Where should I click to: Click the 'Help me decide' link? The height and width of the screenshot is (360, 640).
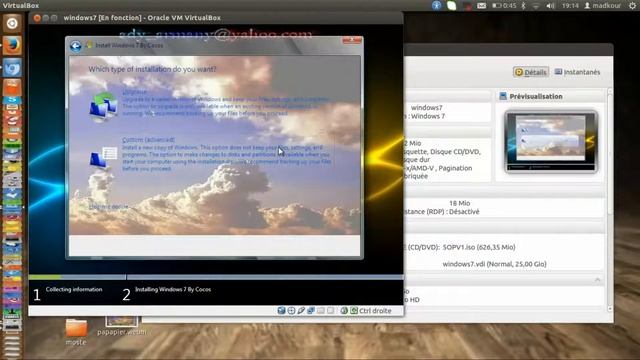point(109,207)
